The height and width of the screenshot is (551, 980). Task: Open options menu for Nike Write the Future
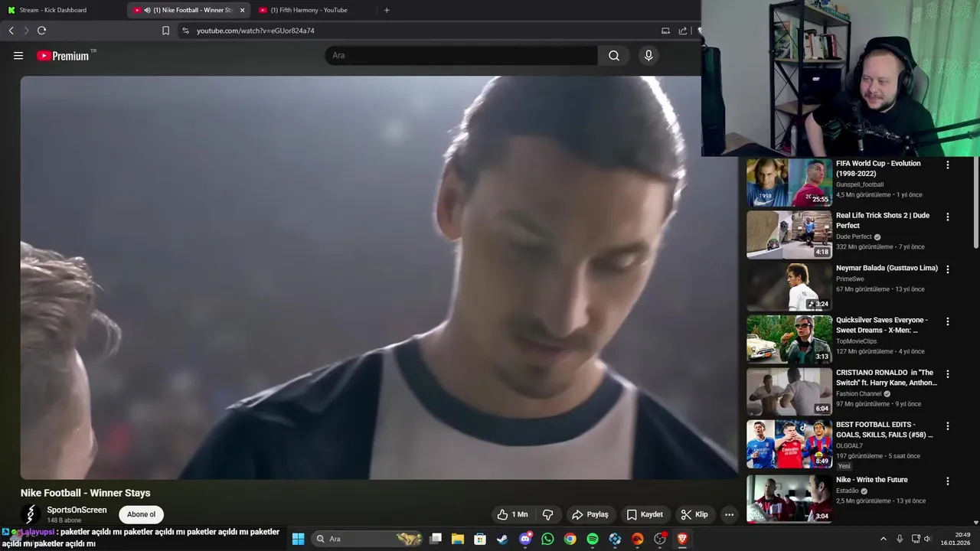click(948, 481)
